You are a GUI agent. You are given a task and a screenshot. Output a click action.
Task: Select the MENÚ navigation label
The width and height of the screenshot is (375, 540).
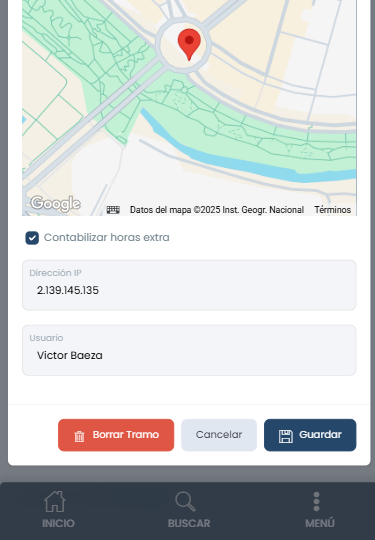click(x=320, y=523)
